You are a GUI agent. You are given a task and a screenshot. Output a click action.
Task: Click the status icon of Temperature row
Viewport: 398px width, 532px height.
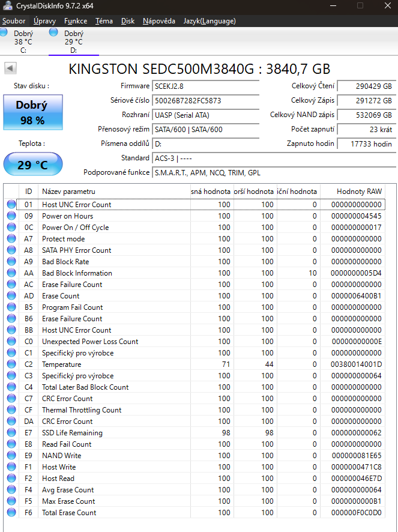coord(11,364)
